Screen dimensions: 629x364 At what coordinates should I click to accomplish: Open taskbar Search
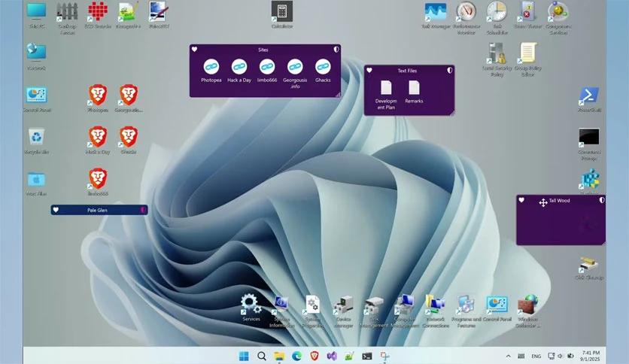point(262,356)
